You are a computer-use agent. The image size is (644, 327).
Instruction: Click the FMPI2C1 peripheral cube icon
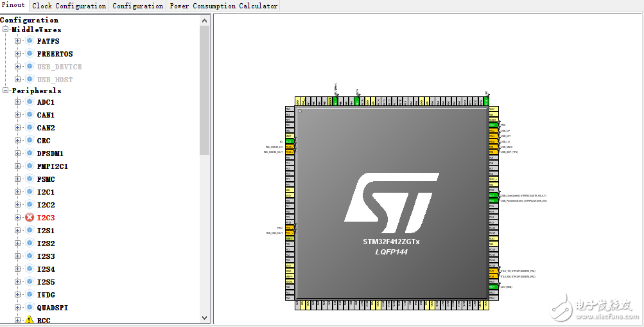[30, 166]
